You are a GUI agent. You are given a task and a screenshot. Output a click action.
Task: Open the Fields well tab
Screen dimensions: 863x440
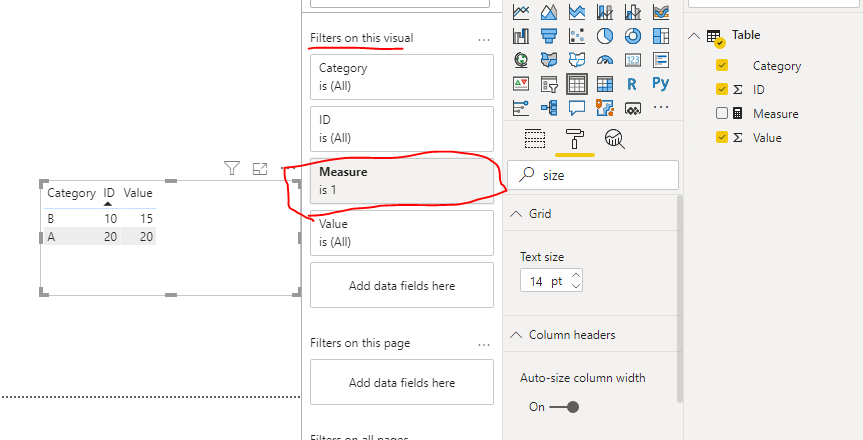[x=535, y=139]
